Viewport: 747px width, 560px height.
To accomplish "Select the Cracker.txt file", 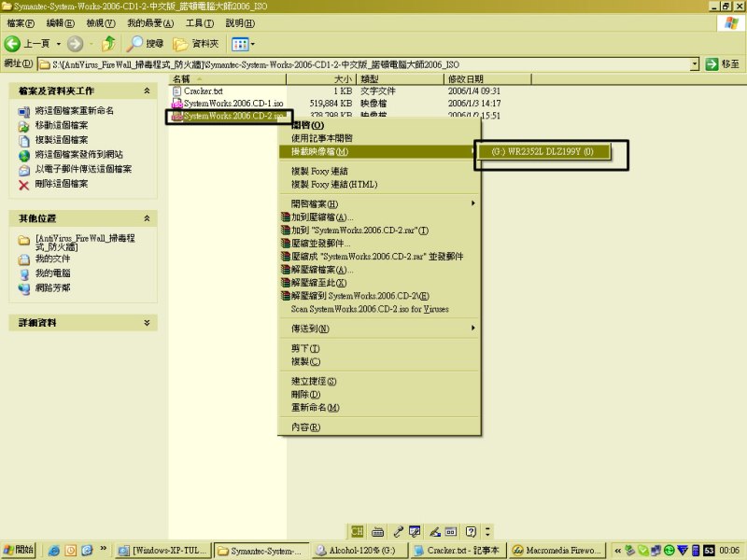I will tap(203, 91).
